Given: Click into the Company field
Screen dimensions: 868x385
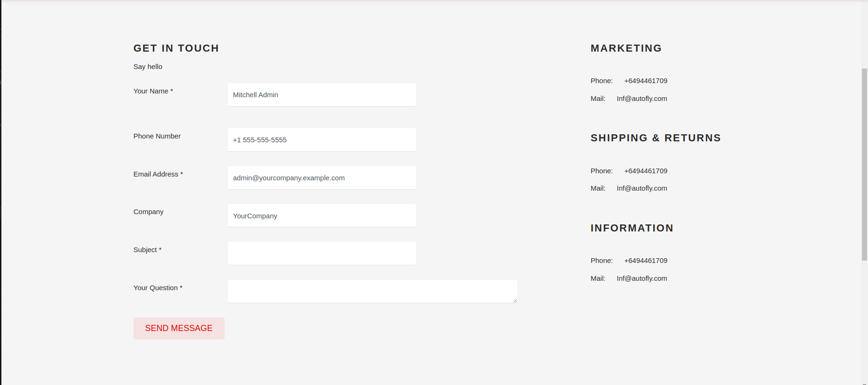Looking at the screenshot, I should 321,216.
